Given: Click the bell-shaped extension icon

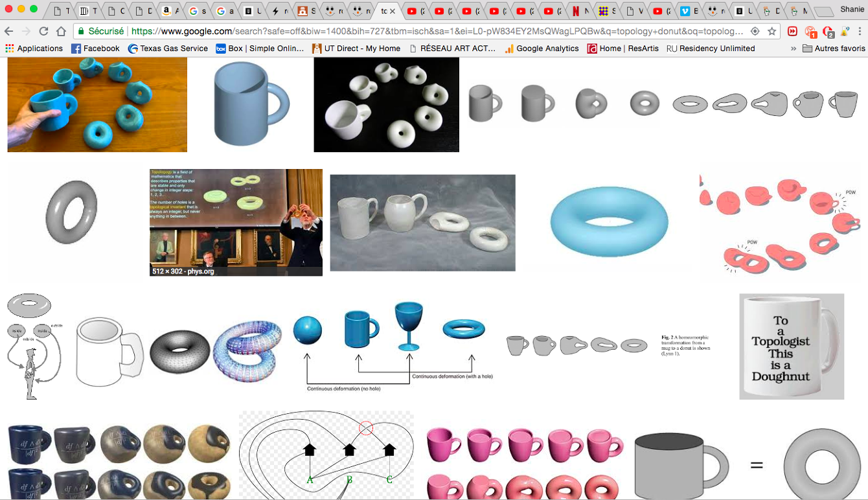Looking at the screenshot, I should tap(844, 30).
